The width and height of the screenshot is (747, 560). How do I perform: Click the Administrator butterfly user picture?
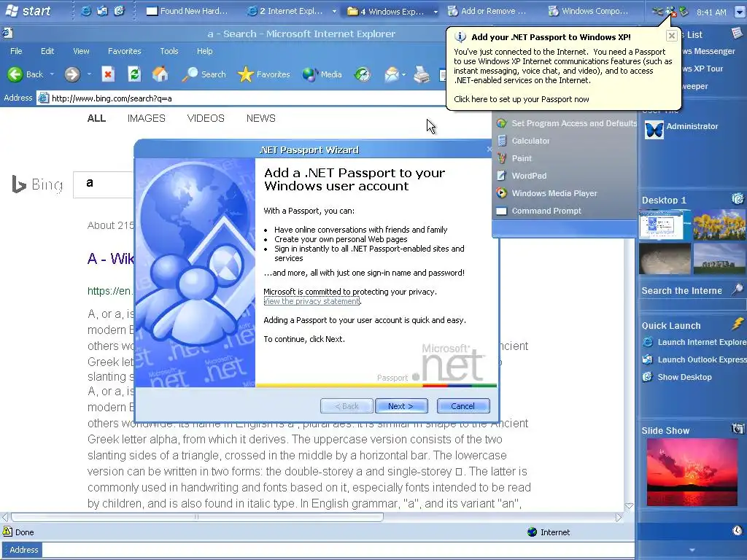[654, 130]
